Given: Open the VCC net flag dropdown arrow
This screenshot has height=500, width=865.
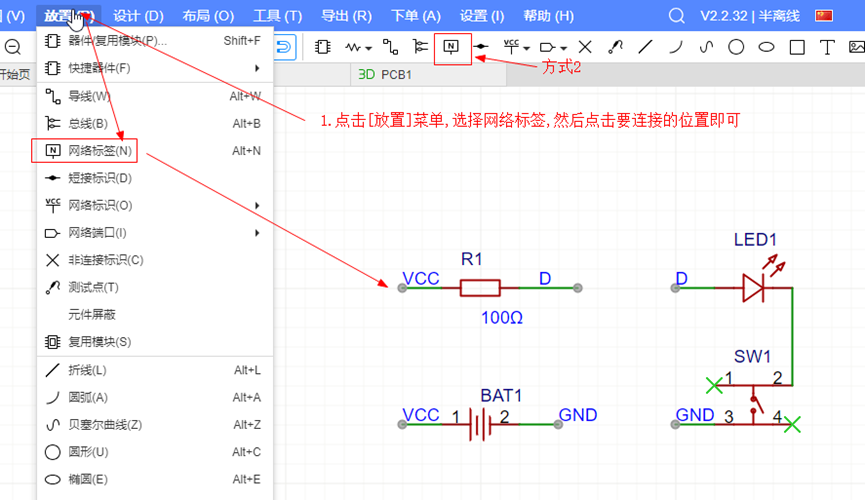Looking at the screenshot, I should pyautogui.click(x=527, y=49).
